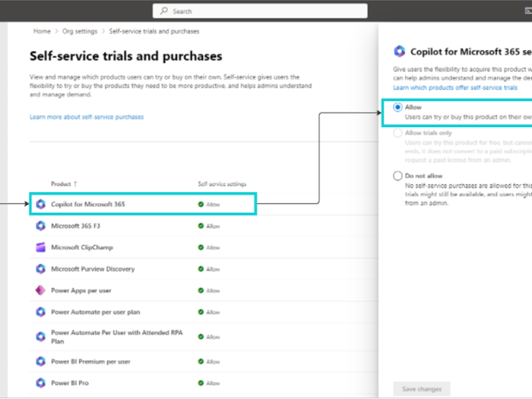Choose the Allow trials only option

(x=398, y=133)
